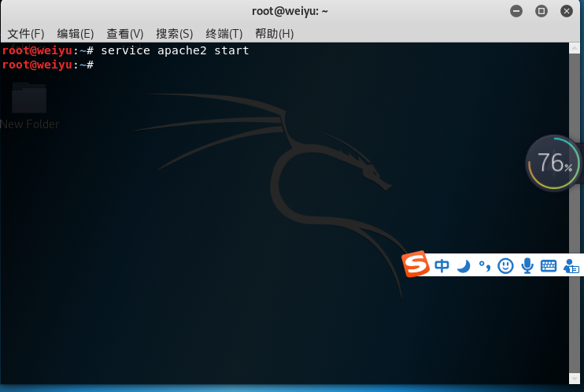Open the 帮助(H) menu
The image size is (584, 392).
pyautogui.click(x=274, y=34)
